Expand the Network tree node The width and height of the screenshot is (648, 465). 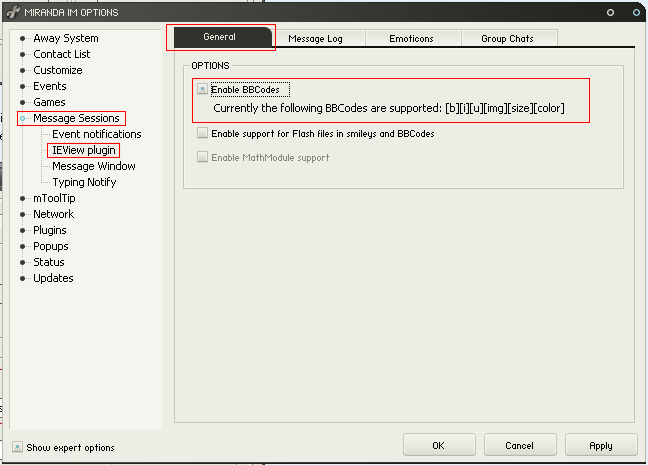(x=22, y=215)
